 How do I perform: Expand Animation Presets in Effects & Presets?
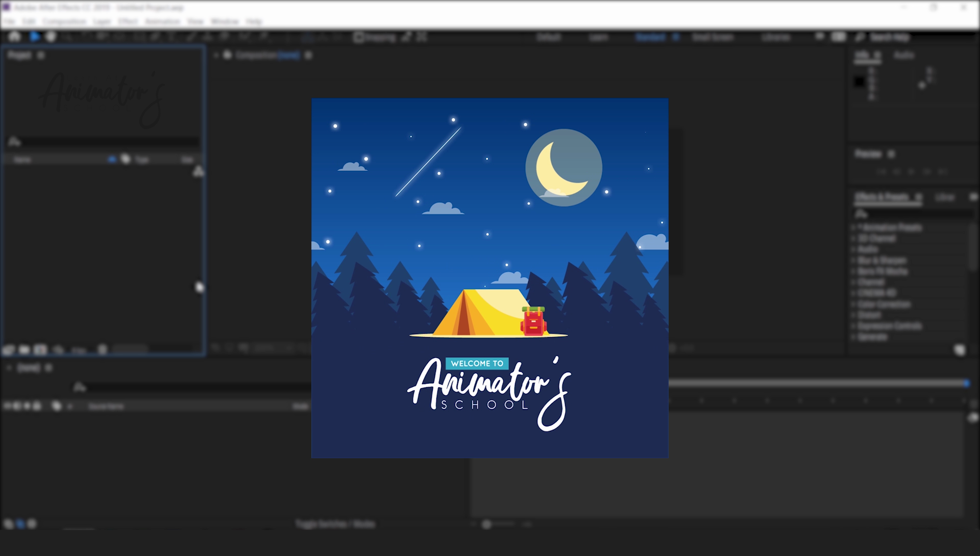pos(854,228)
